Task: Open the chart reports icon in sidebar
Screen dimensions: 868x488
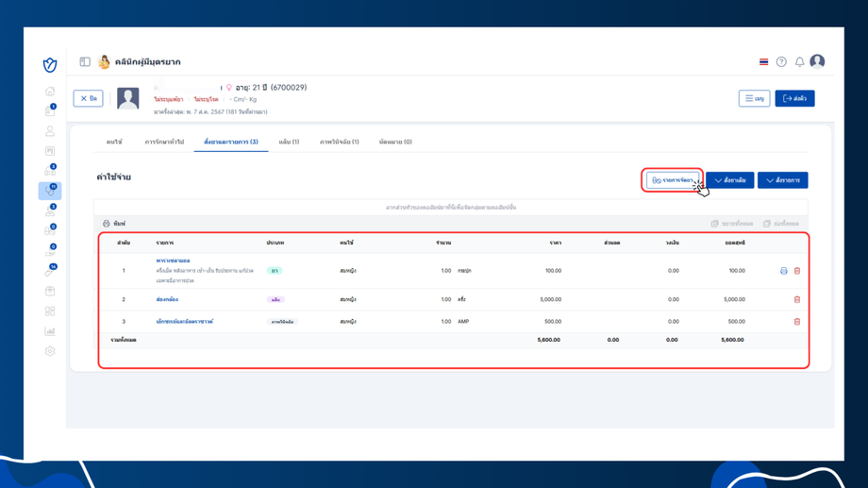Action: (x=50, y=331)
